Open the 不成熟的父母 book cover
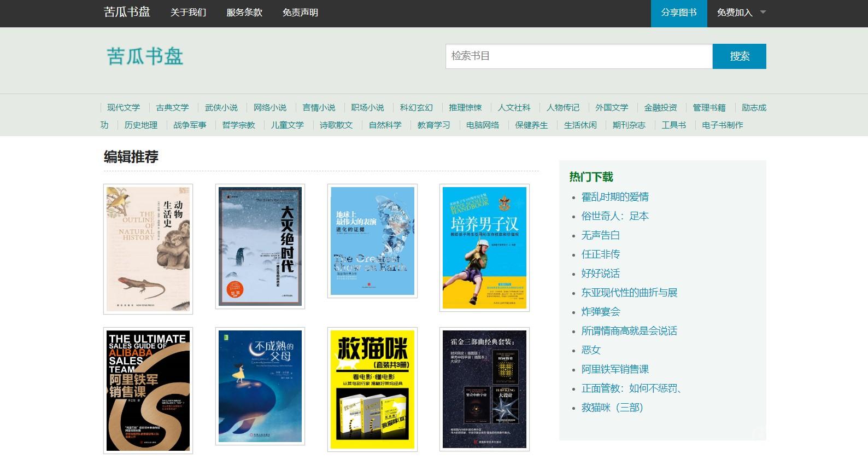868x459 pixels. tap(260, 386)
